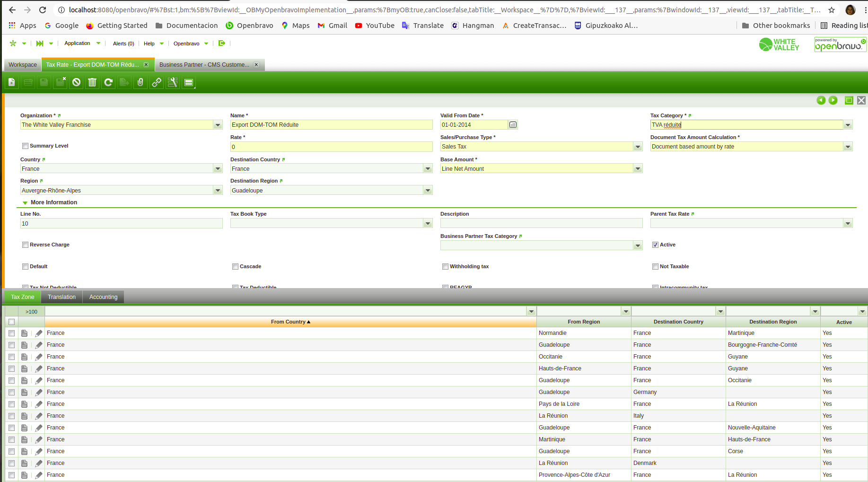
Task: Switch to the Accounting tab
Action: click(103, 297)
